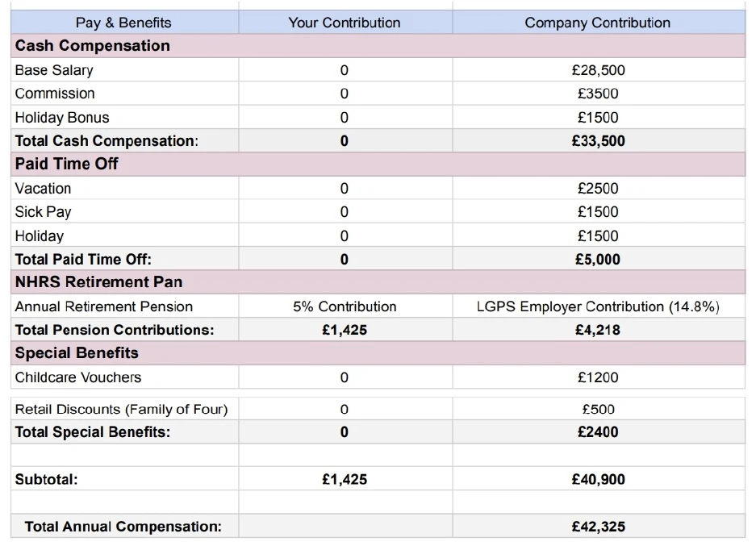Select the LGPS Employer Contribution (14.8%) cell
The height and width of the screenshot is (550, 756).
pos(599,306)
